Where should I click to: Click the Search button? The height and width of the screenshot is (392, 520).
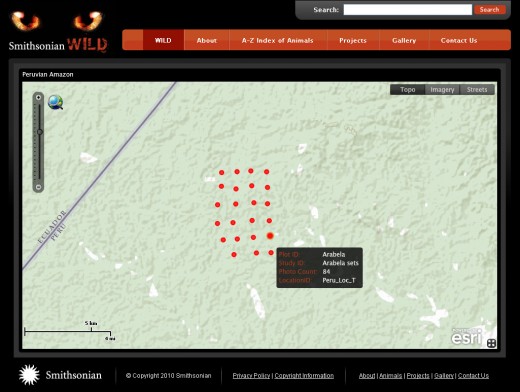489,10
